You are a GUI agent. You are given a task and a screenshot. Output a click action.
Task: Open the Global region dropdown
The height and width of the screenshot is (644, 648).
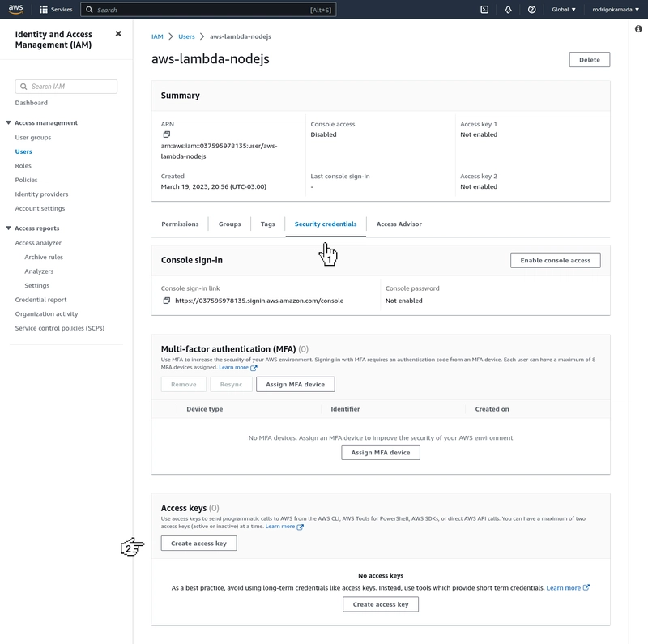(x=562, y=9)
